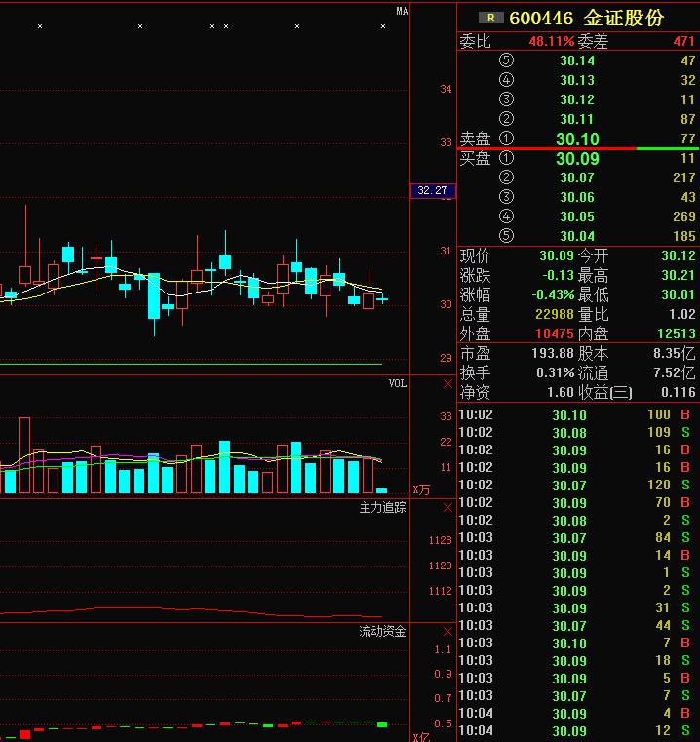Screen dimensions: 700x742
Task: Close the 主力追踪 indicator panel
Action: point(447,507)
